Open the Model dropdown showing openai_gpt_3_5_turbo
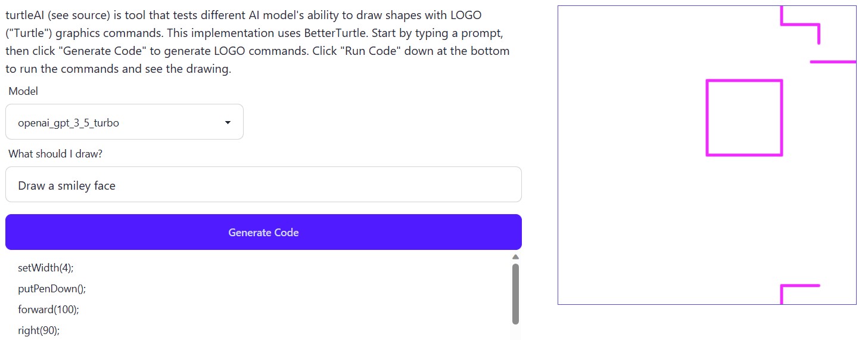This screenshot has height=340, width=868. [x=124, y=122]
